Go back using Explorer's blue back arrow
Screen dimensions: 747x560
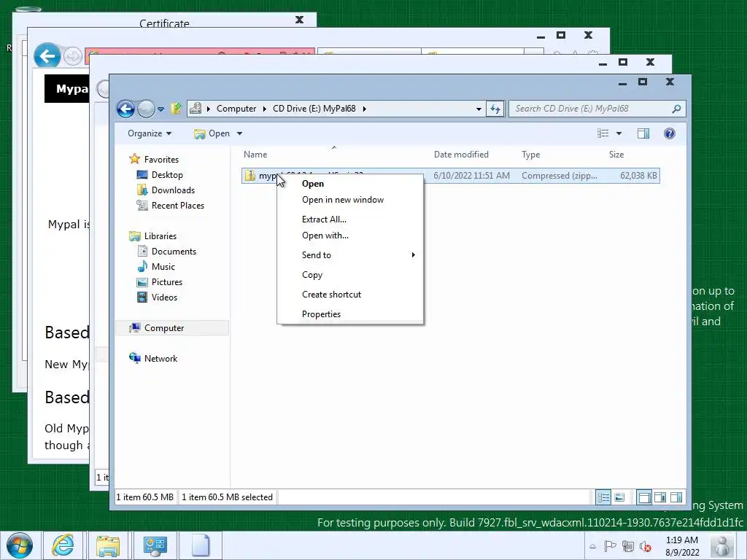pos(125,109)
